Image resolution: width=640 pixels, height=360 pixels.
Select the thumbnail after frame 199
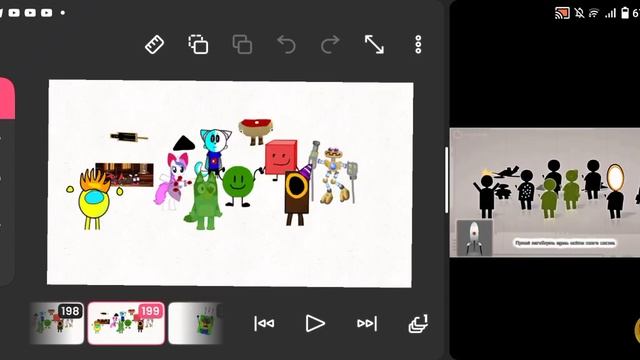click(x=195, y=323)
